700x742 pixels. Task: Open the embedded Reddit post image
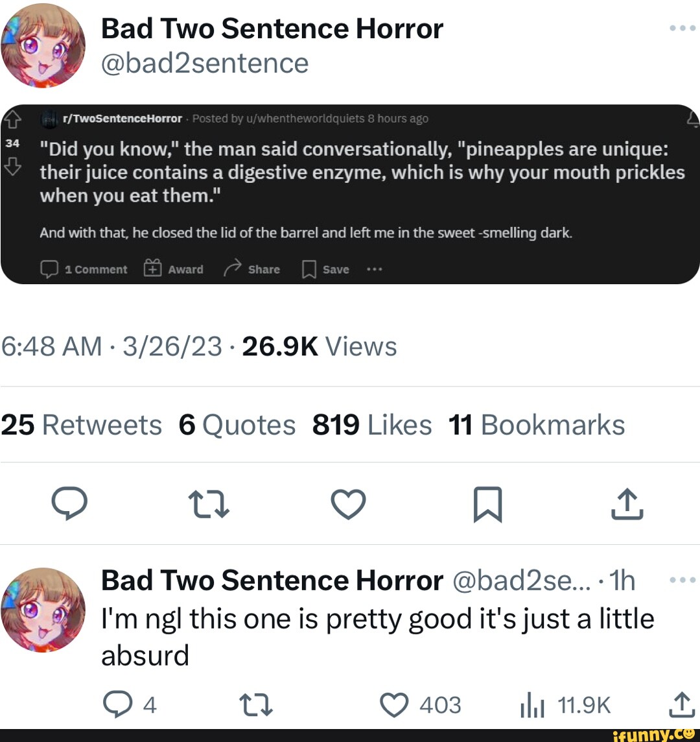(x=350, y=194)
